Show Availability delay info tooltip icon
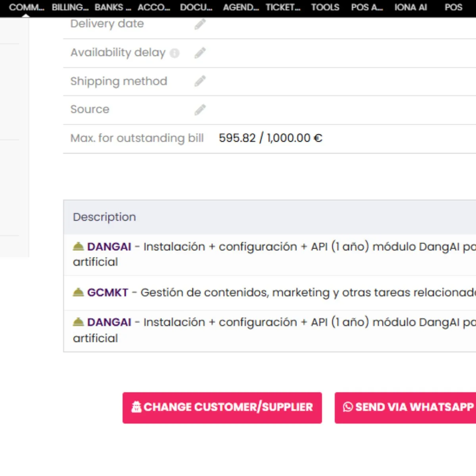476x476 pixels. pos(175,53)
